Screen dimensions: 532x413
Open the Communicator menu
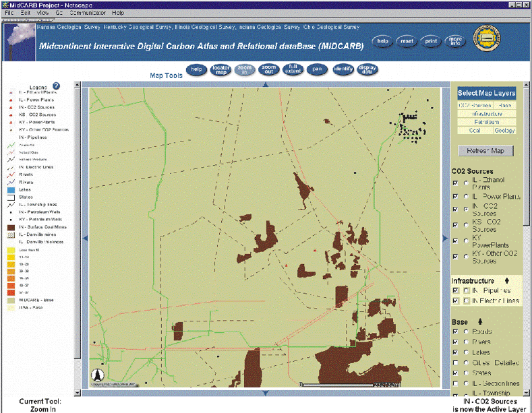88,13
